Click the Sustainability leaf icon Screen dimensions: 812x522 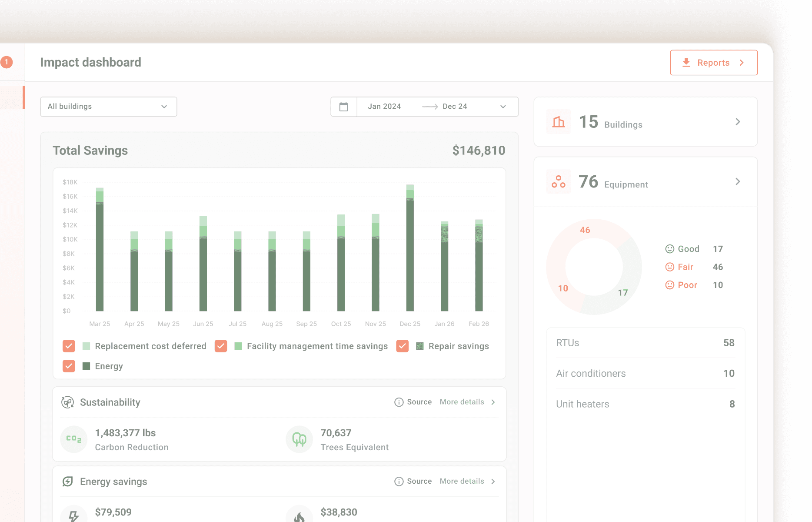[67, 402]
